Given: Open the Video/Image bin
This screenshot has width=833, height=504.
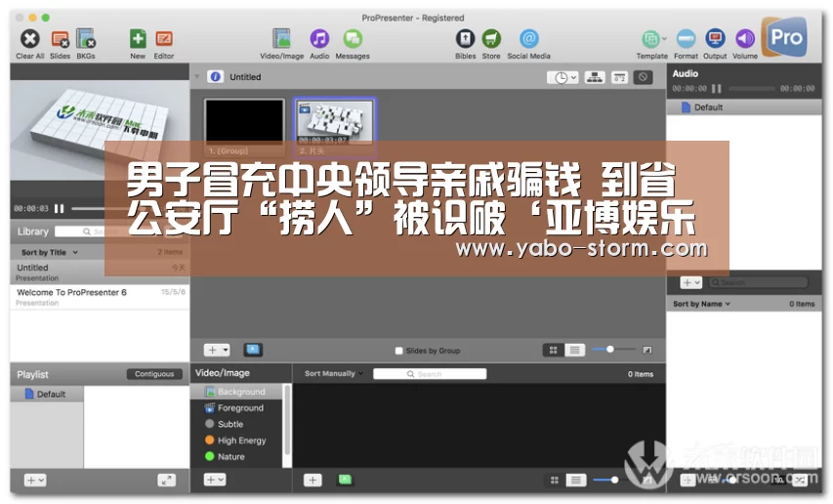Looking at the screenshot, I should click(281, 39).
